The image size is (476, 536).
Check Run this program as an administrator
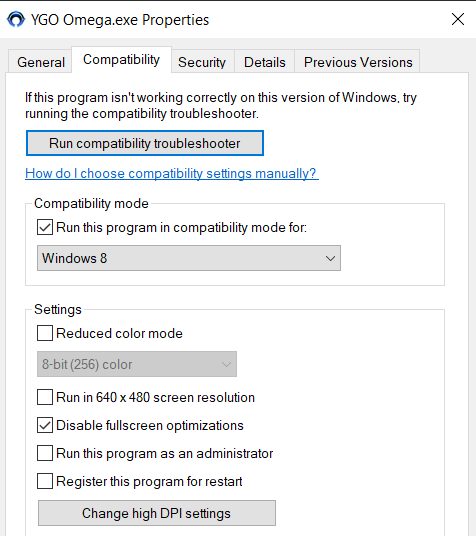tap(45, 453)
